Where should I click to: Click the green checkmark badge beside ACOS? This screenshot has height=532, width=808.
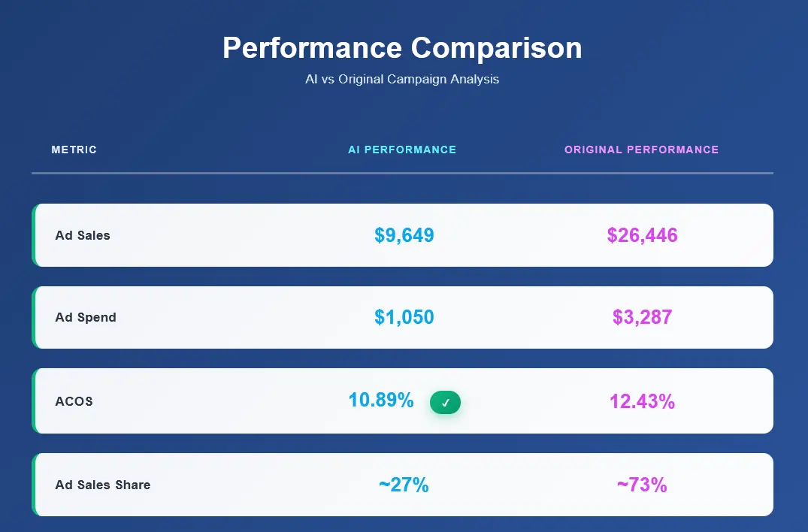point(445,403)
